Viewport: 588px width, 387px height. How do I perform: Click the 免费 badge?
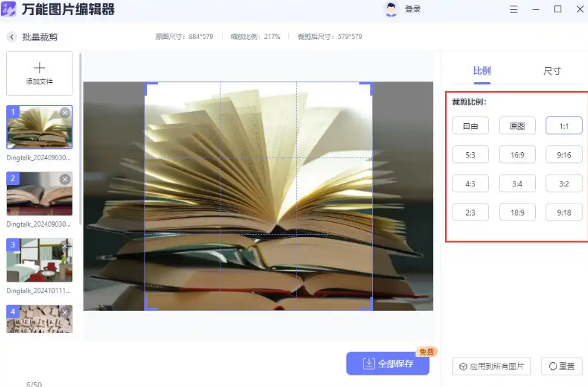[426, 351]
